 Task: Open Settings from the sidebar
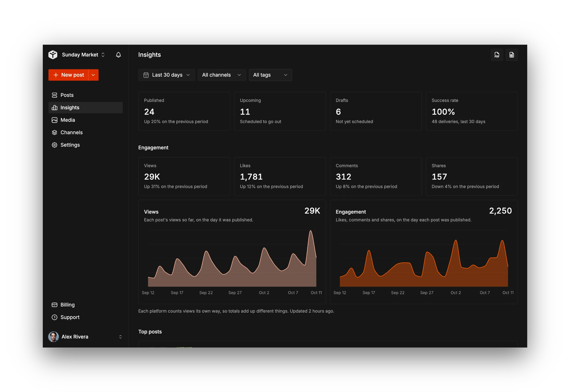coord(85,145)
